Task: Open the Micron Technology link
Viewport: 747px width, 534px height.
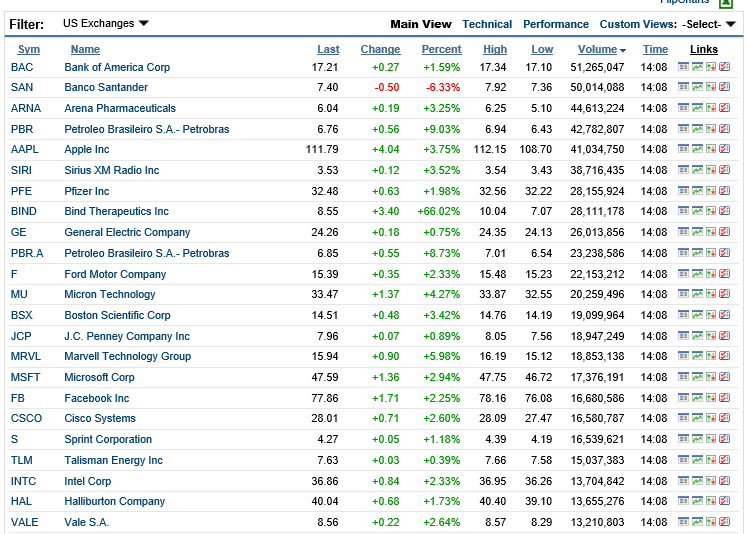Action: click(110, 294)
